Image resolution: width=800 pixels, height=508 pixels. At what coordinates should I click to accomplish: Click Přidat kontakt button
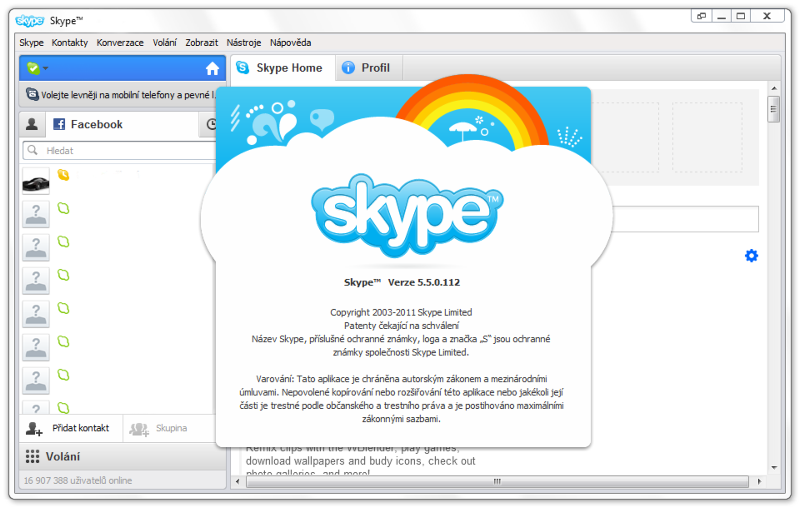(71, 428)
